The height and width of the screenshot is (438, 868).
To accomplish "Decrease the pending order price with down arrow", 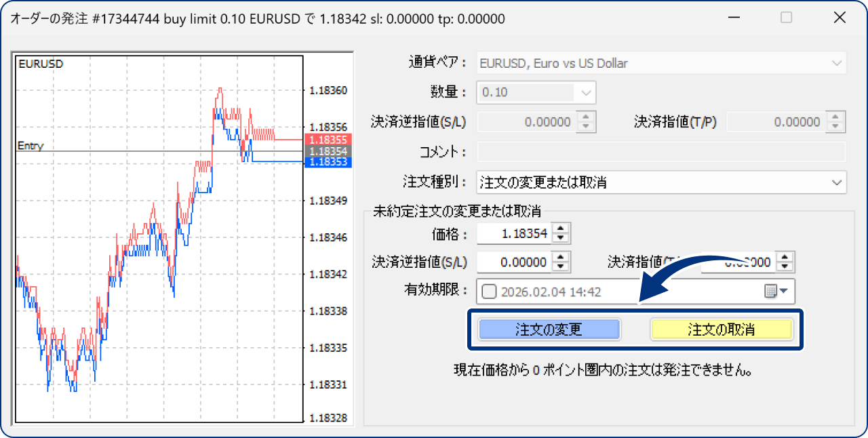I will tap(561, 239).
